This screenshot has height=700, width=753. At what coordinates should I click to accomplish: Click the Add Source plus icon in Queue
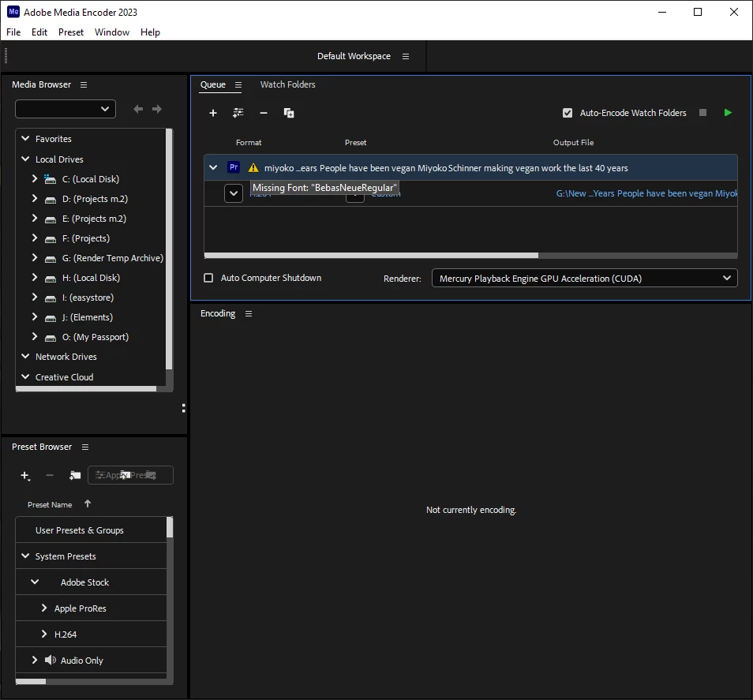click(213, 113)
